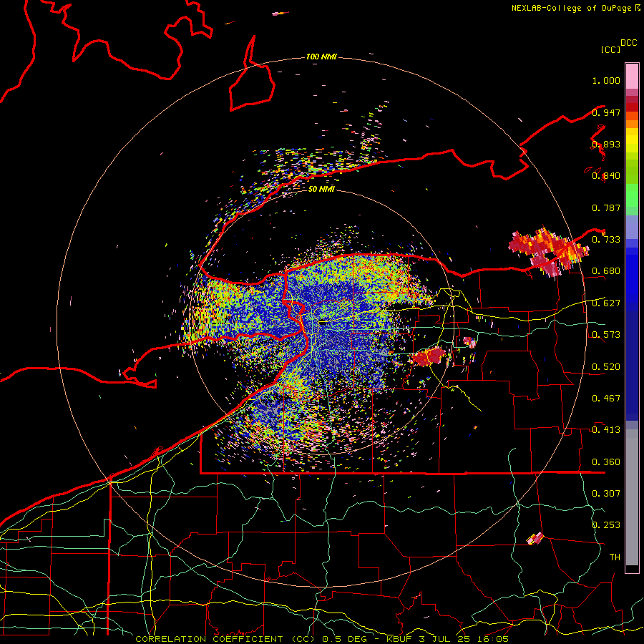Click the large red storm echo at upper right
This screenshot has height=644, width=644.
548,250
